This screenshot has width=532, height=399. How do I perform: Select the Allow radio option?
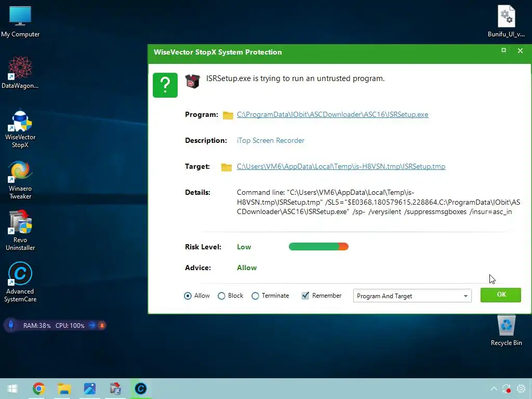(197, 296)
